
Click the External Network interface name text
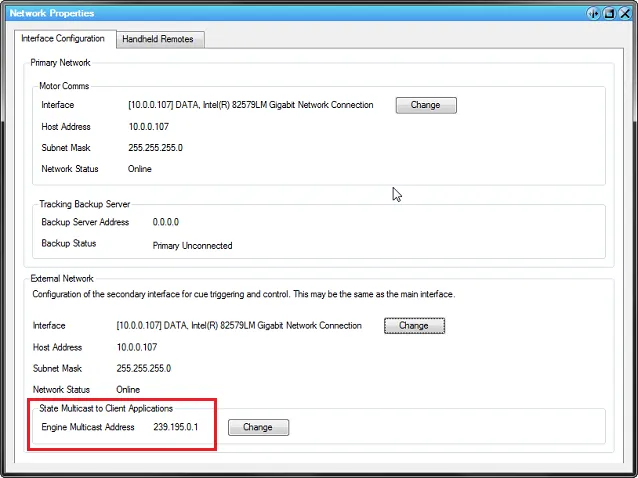click(x=239, y=326)
